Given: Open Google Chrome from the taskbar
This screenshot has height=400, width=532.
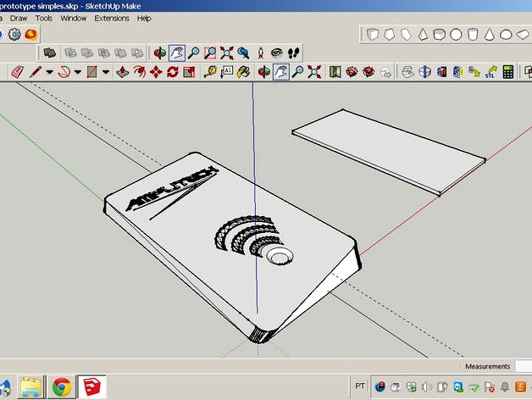Looking at the screenshot, I should 62,387.
